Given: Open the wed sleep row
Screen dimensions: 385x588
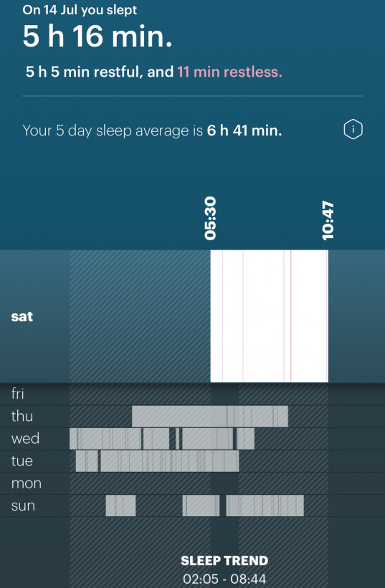Looking at the screenshot, I should click(x=192, y=439).
